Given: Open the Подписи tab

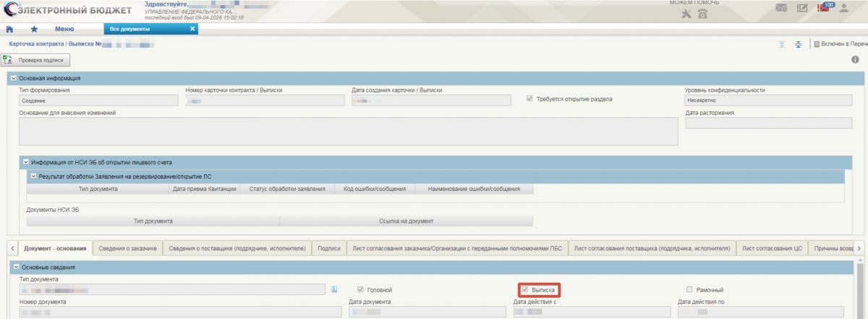Looking at the screenshot, I should (x=329, y=248).
